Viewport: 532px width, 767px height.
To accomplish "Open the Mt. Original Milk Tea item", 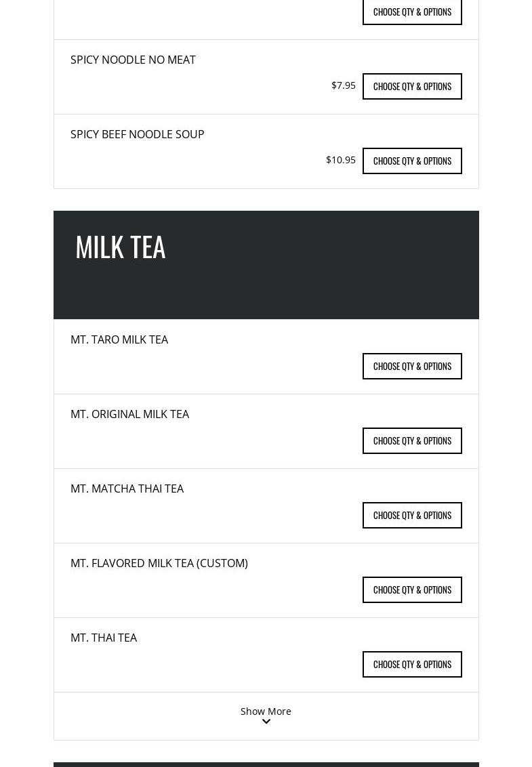I will click(x=129, y=414).
